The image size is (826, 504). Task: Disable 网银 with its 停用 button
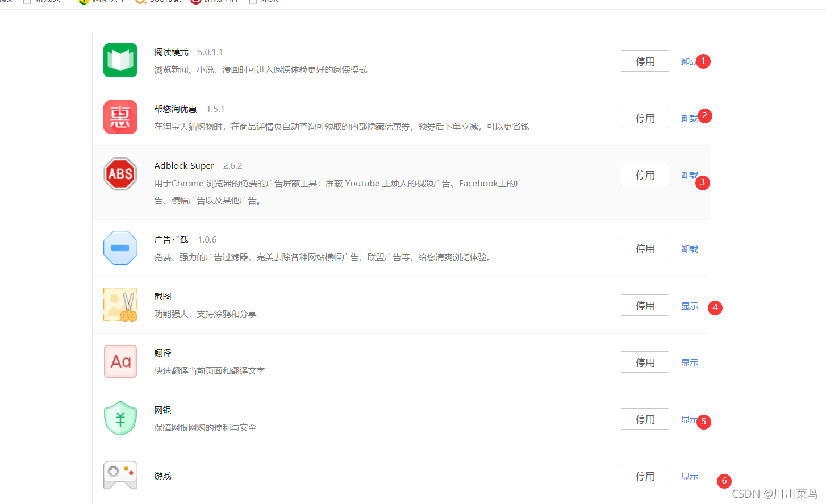645,419
